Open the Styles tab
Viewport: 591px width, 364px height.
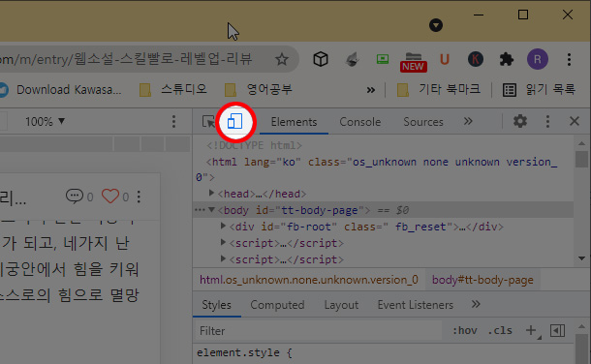(216, 305)
